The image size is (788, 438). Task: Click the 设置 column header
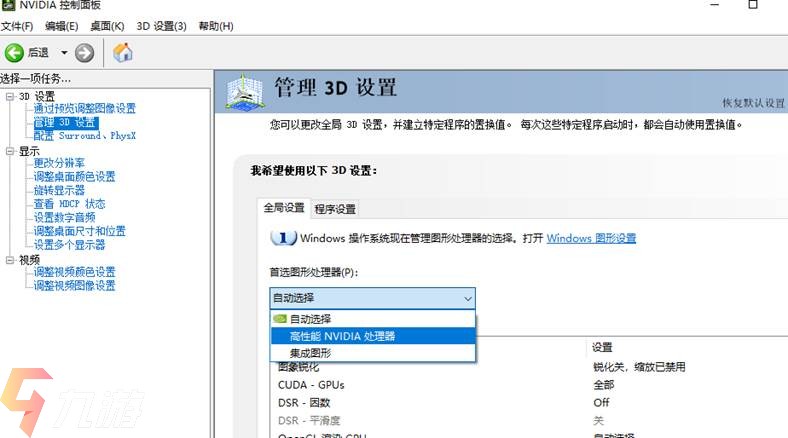602,347
